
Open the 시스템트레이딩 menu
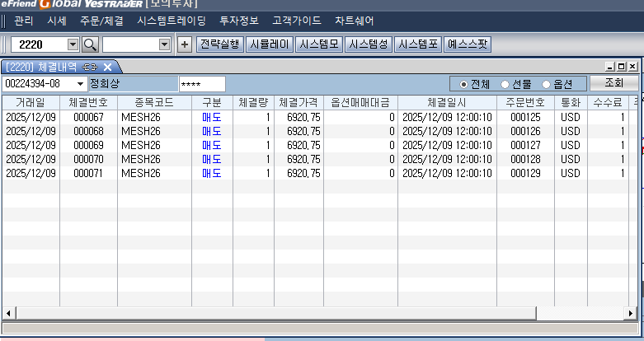coord(172,20)
